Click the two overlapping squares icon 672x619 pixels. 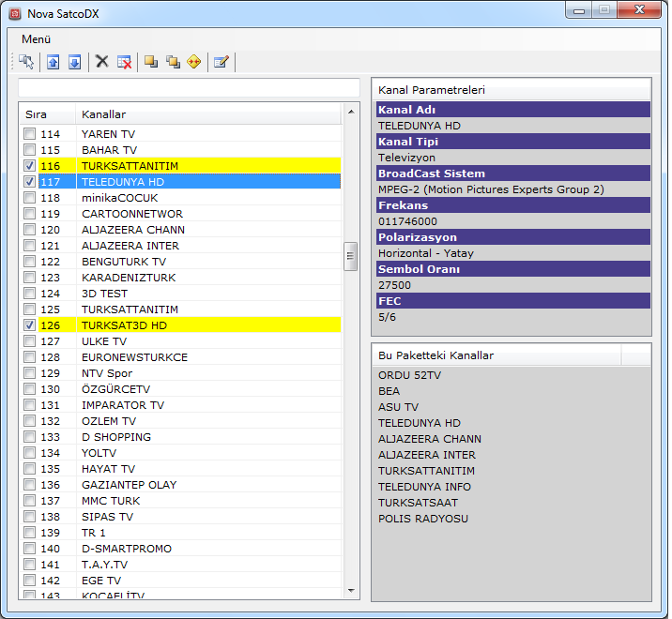point(151,62)
